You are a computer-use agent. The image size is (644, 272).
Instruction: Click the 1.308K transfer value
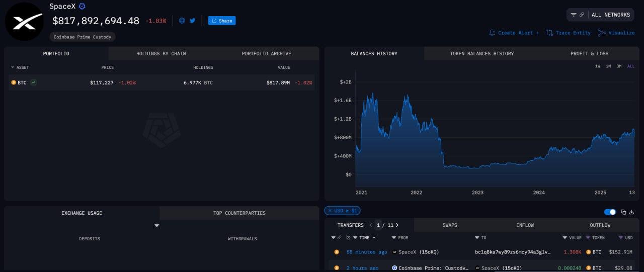[572, 252]
